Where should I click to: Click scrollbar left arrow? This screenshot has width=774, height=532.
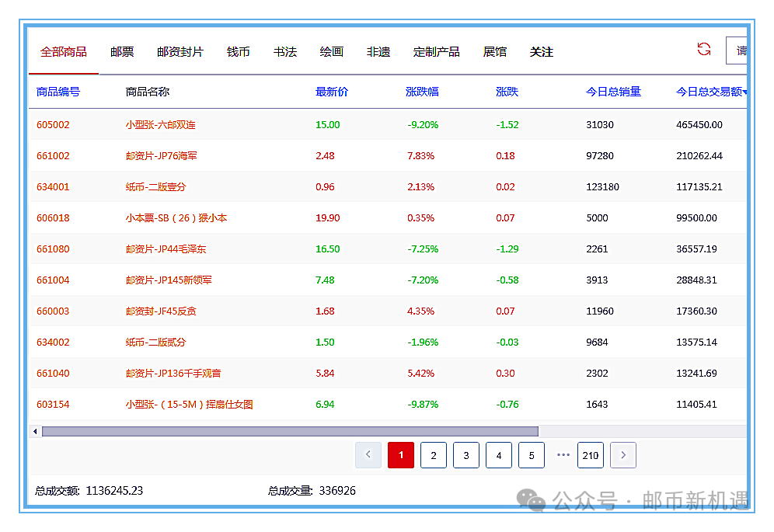click(34, 431)
